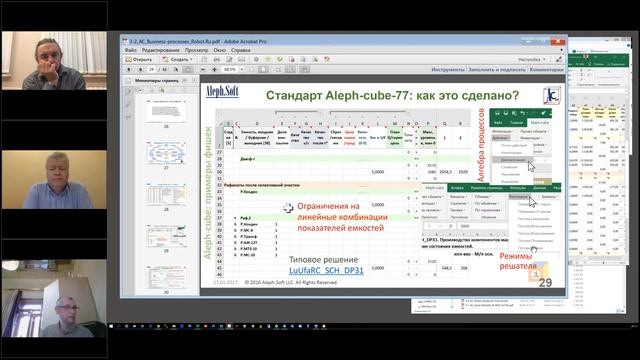Click the Windows Start button
The width and height of the screenshot is (640, 360).
tap(111, 327)
